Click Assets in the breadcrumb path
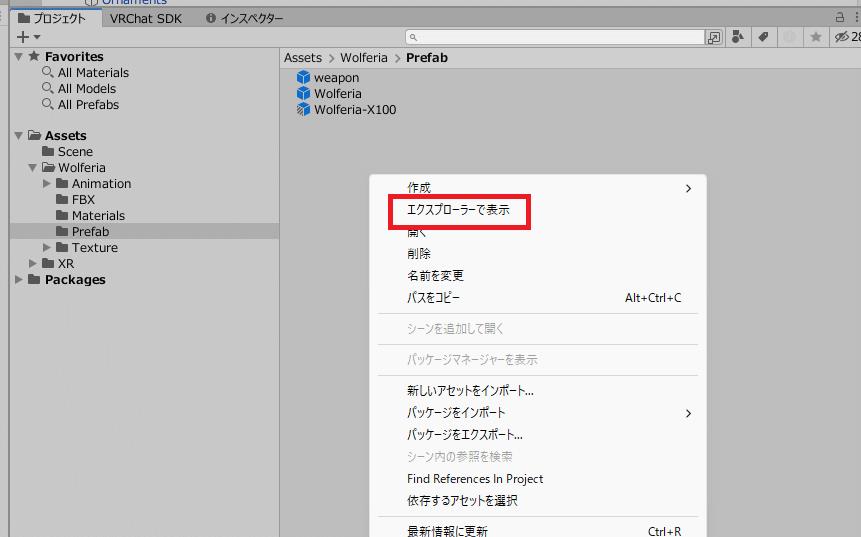 (303, 58)
